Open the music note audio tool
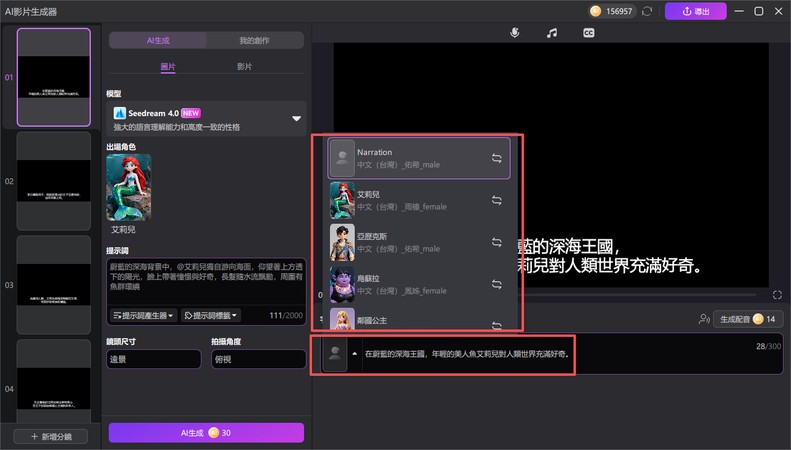791x450 pixels. [x=552, y=33]
